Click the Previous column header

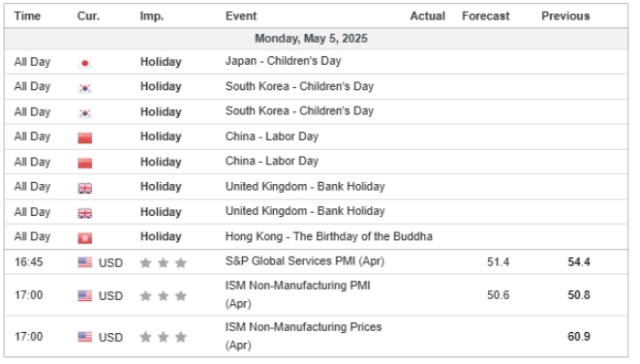point(565,15)
